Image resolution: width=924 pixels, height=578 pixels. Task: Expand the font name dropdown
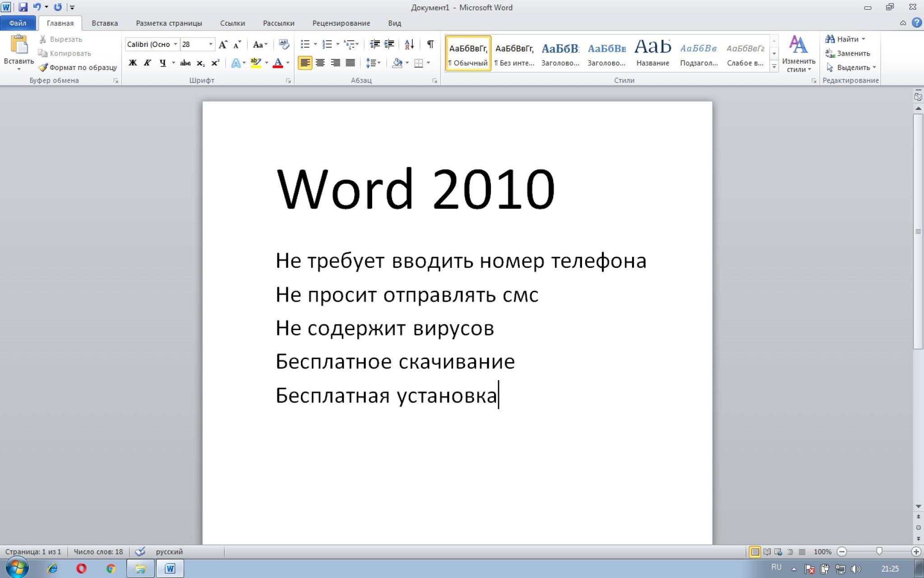175,45
